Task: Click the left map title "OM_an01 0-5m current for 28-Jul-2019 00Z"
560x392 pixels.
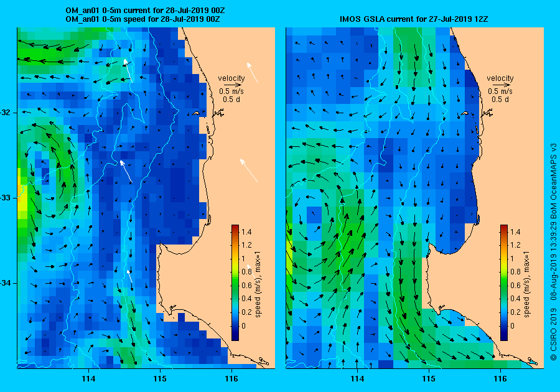Action: (x=145, y=11)
